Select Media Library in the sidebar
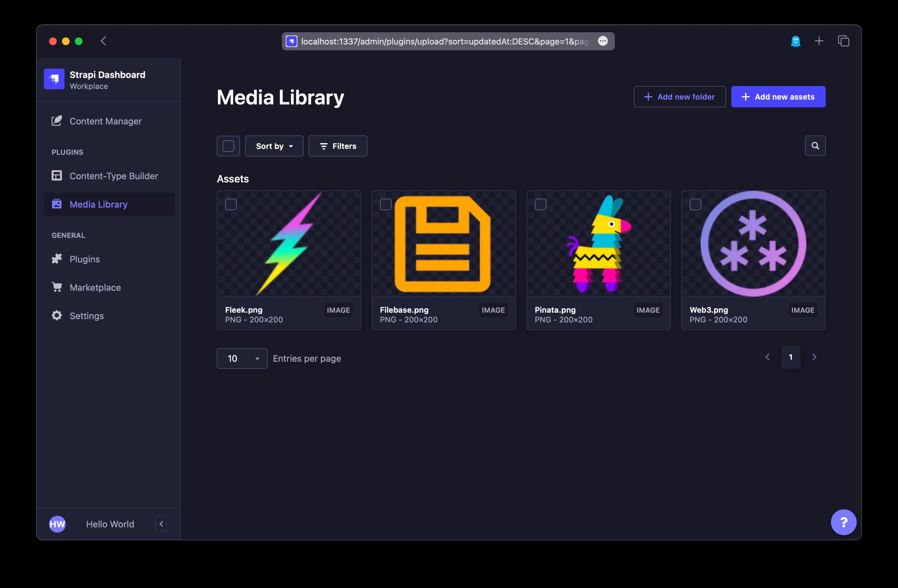Image resolution: width=898 pixels, height=588 pixels. click(109, 204)
